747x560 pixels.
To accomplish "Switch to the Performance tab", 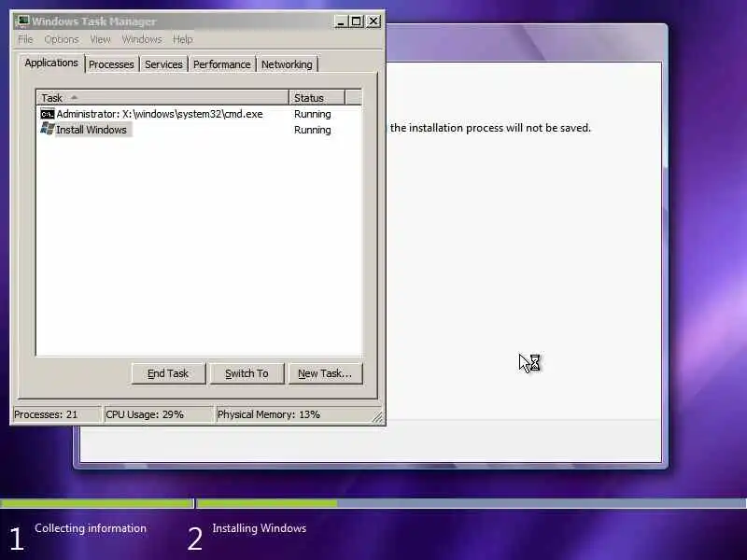I will [221, 64].
